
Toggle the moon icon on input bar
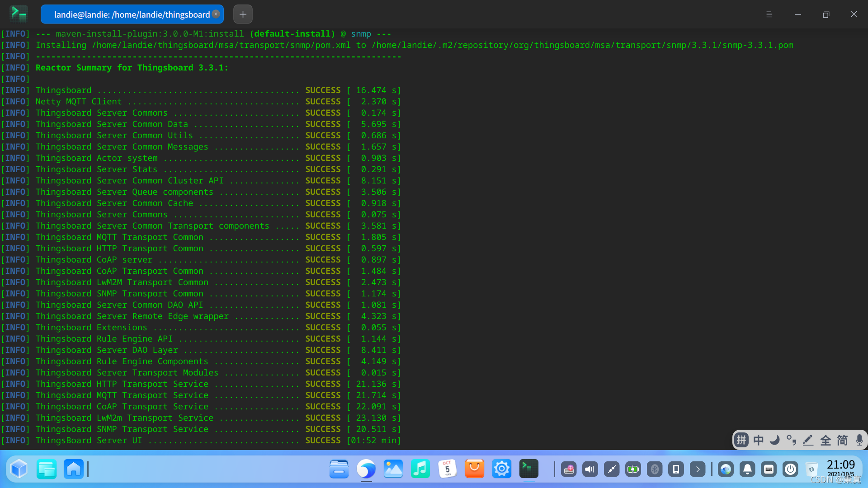pyautogui.click(x=775, y=440)
